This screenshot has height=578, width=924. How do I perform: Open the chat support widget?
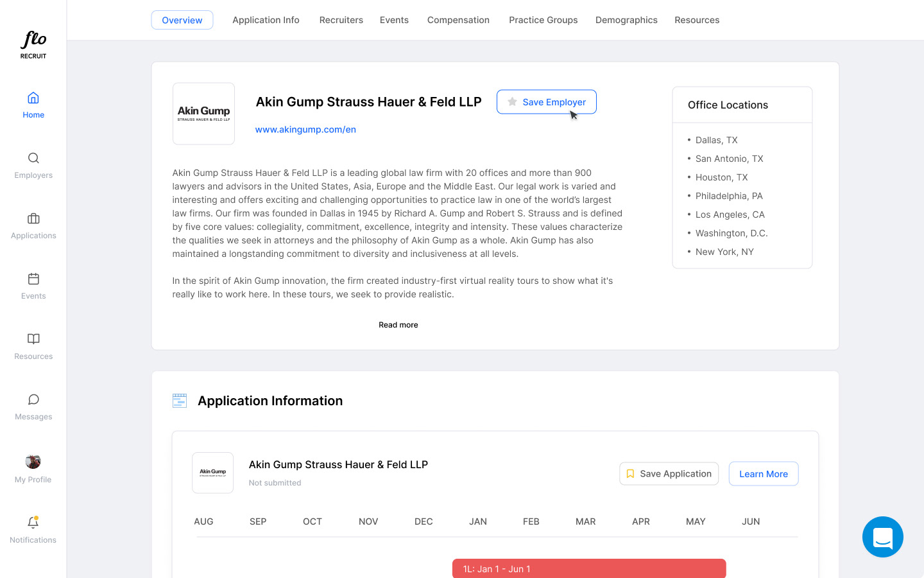pos(882,537)
